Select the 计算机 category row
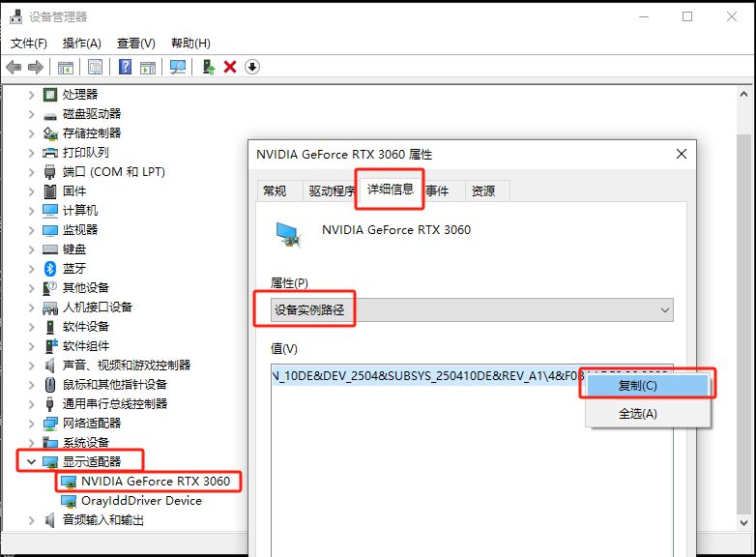This screenshot has height=557, width=756. (x=79, y=211)
